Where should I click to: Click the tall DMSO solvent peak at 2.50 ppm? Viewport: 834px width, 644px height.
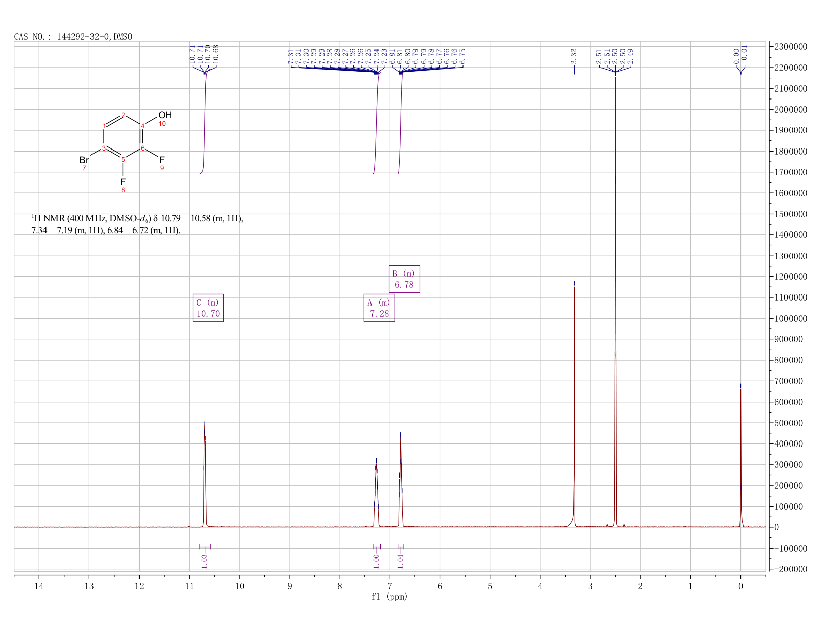[x=615, y=303]
